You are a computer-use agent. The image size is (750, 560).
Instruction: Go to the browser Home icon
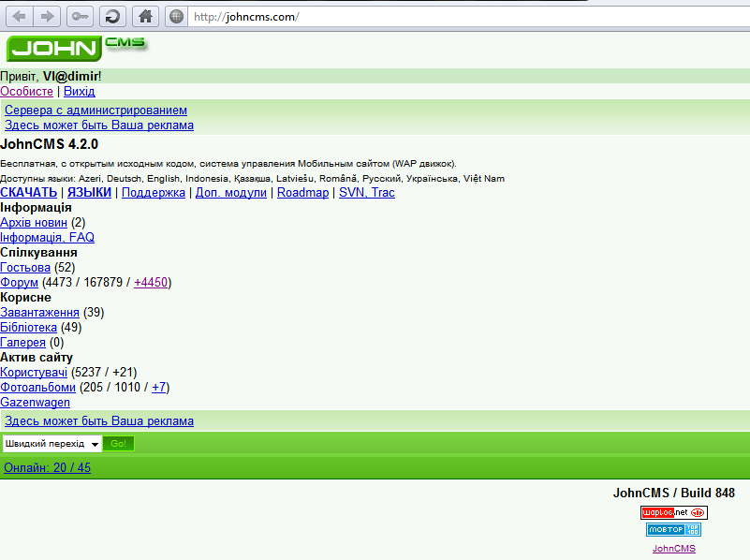[x=145, y=17]
